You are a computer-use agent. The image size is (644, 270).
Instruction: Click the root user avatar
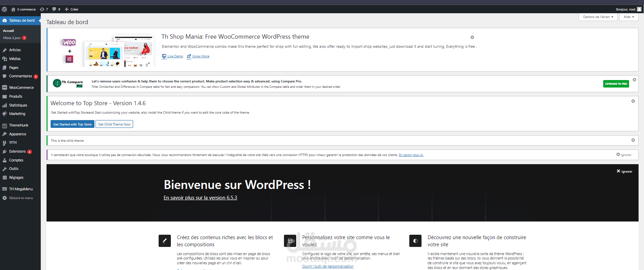pyautogui.click(x=639, y=9)
